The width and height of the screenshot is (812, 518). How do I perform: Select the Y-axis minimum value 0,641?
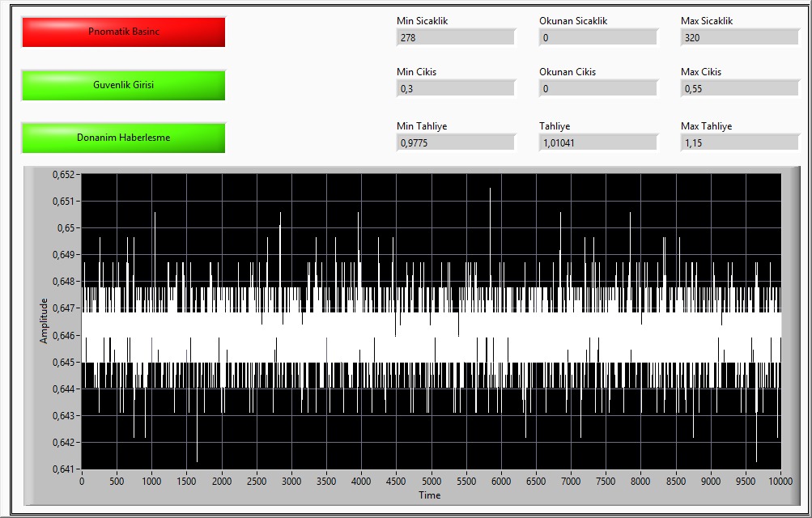coord(63,469)
